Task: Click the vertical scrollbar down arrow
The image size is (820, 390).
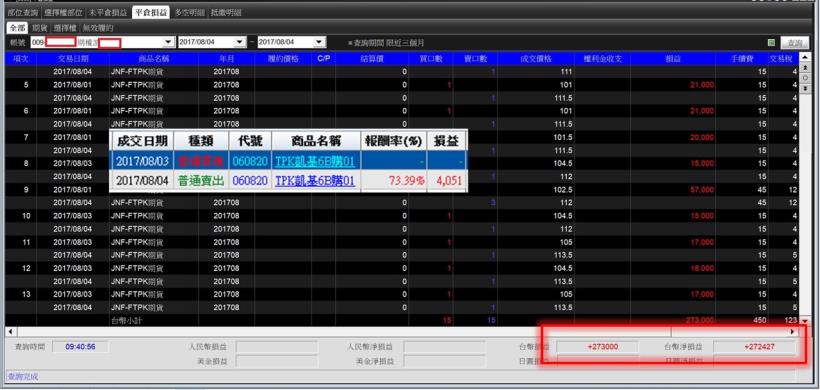Action: tap(804, 321)
